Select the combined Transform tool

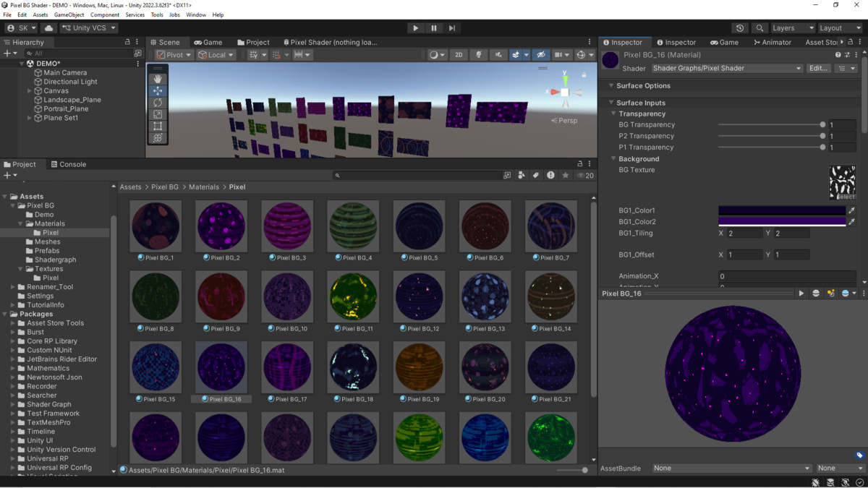click(x=158, y=137)
